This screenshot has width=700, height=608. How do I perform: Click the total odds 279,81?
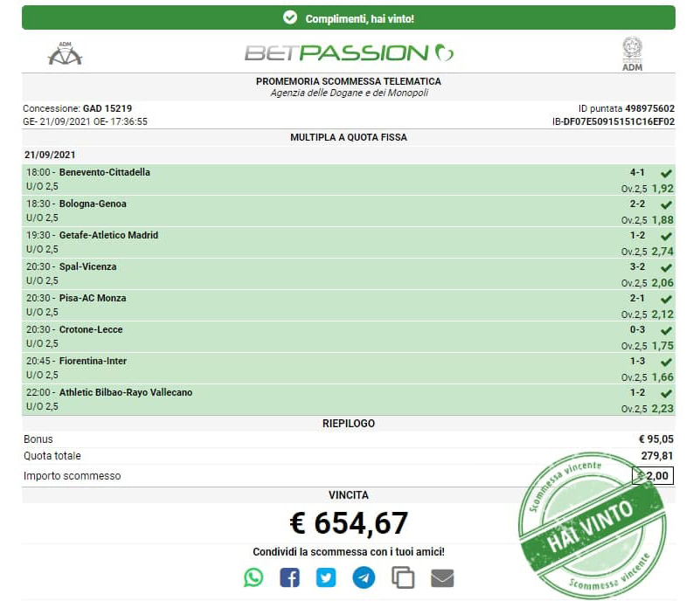point(657,456)
